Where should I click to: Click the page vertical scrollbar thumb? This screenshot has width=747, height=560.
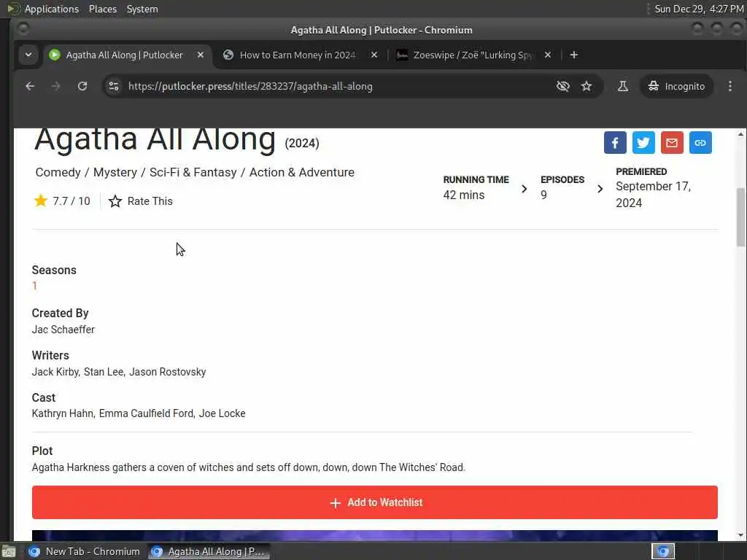click(741, 217)
